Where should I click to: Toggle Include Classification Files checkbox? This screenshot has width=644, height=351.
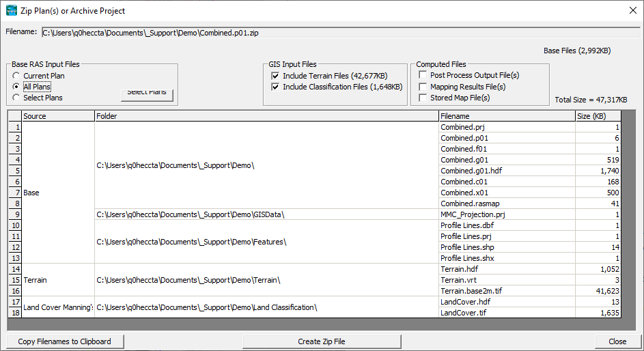tap(275, 87)
